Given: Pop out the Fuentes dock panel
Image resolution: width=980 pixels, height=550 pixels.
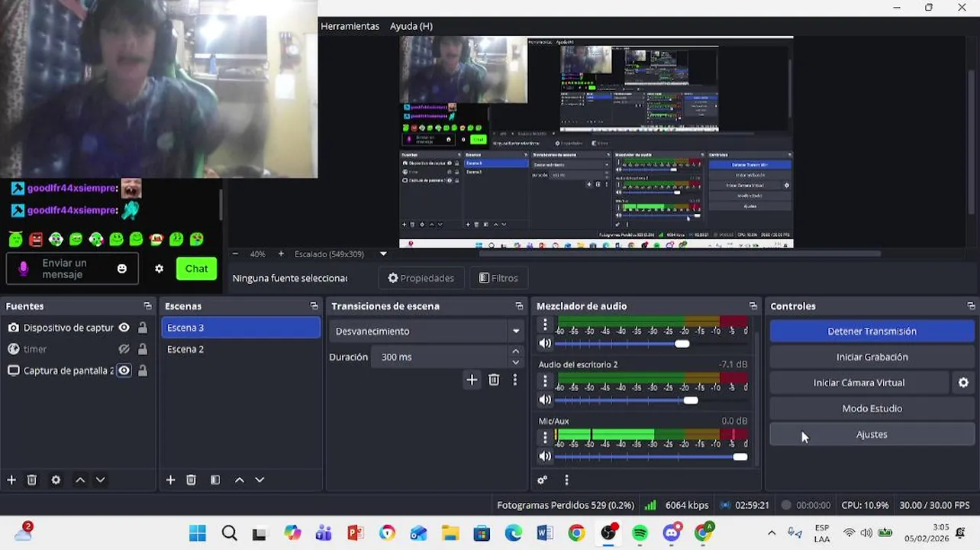Looking at the screenshot, I should click(x=147, y=306).
